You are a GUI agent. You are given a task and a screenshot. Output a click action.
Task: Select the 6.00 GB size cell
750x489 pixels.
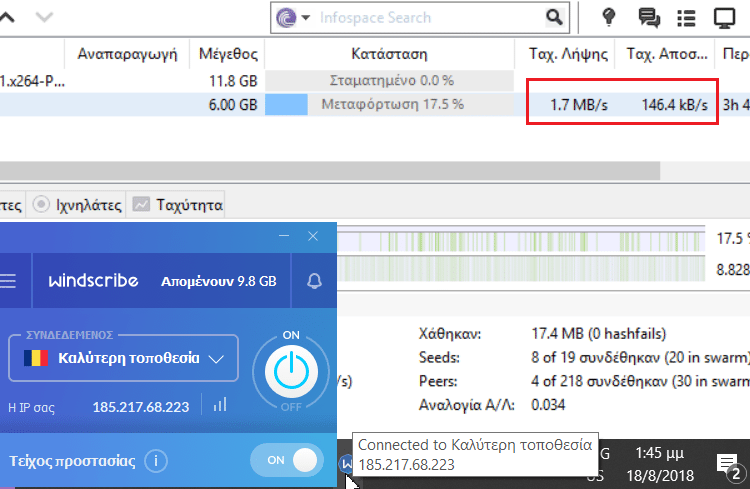[x=232, y=105]
